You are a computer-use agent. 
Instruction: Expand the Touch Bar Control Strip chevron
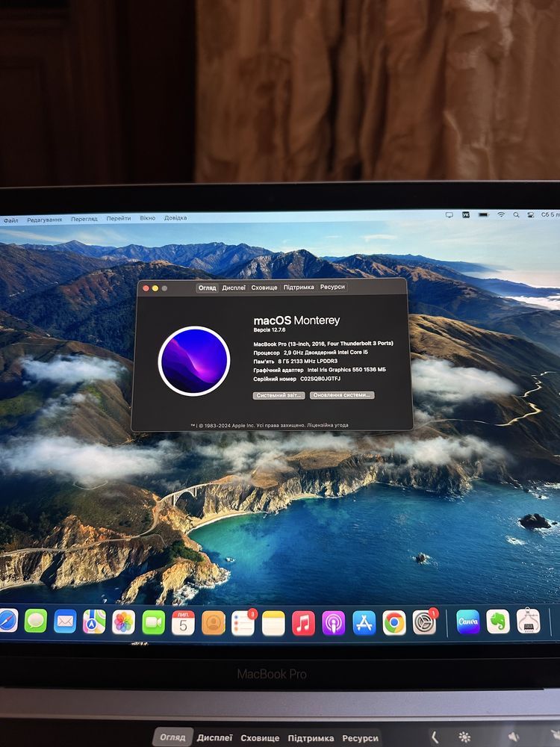click(435, 737)
